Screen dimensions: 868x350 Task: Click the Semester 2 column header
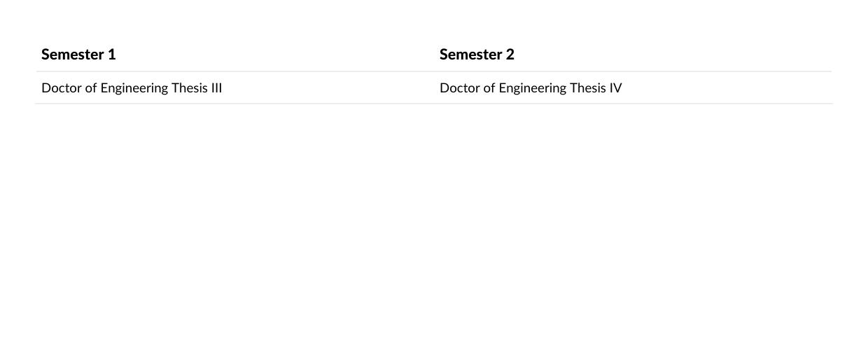click(477, 55)
